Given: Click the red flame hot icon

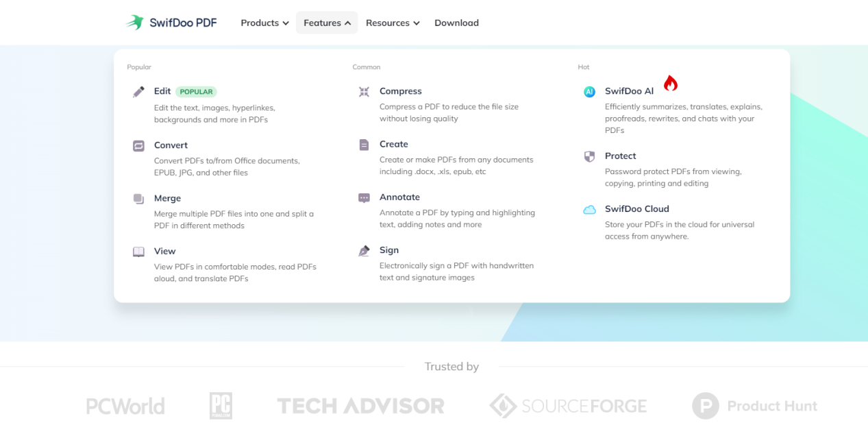Looking at the screenshot, I should [x=670, y=84].
